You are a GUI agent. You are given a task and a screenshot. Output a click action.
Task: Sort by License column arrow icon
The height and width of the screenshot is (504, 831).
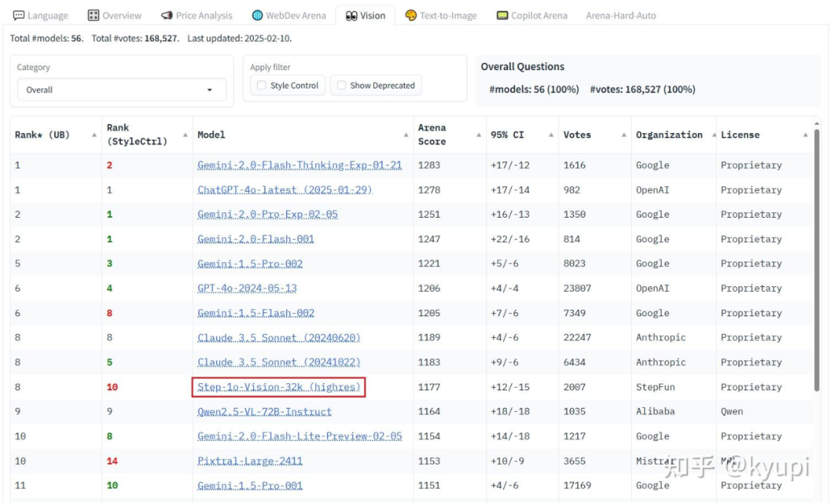(805, 135)
